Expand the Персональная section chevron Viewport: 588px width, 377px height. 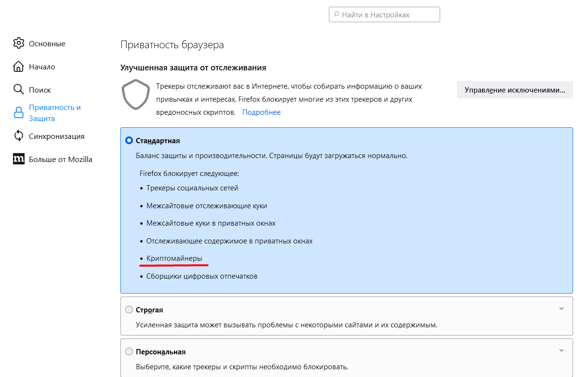561,350
